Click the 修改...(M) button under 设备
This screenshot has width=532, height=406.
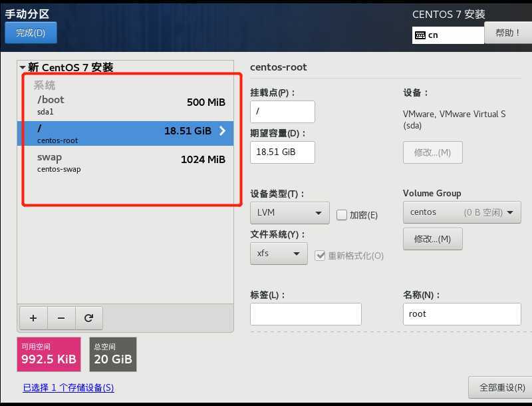433,152
